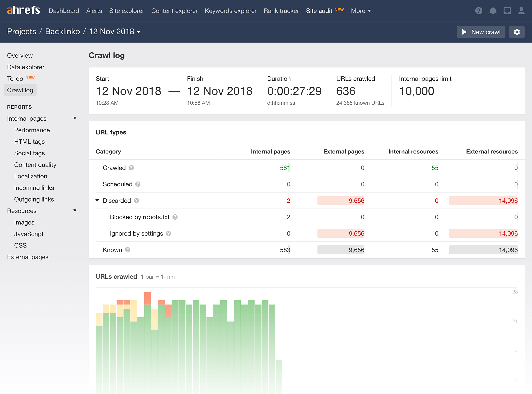Click the user profile icon
532x394 pixels.
521,11
